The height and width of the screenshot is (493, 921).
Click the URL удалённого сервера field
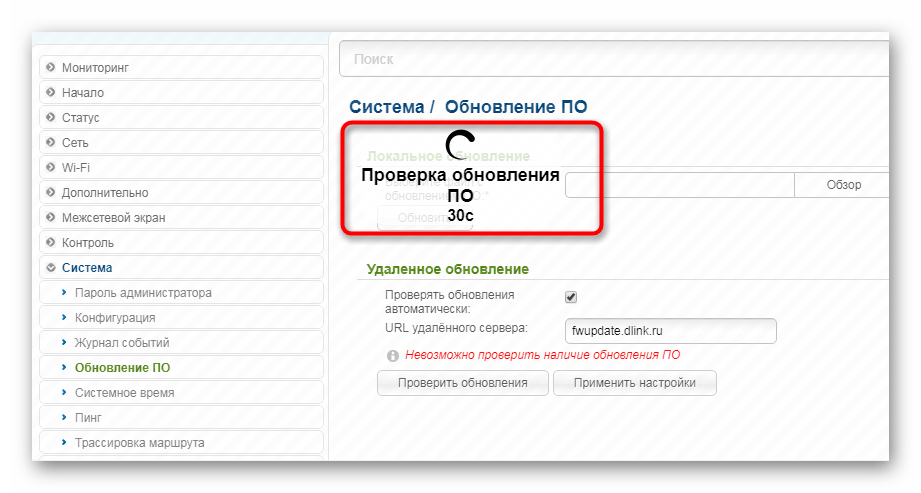[x=671, y=331]
